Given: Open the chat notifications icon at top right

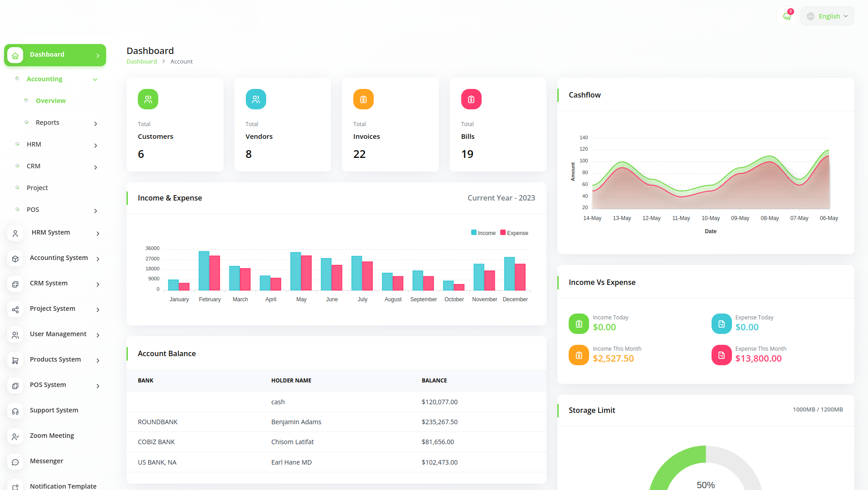Looking at the screenshot, I should pyautogui.click(x=787, y=16).
